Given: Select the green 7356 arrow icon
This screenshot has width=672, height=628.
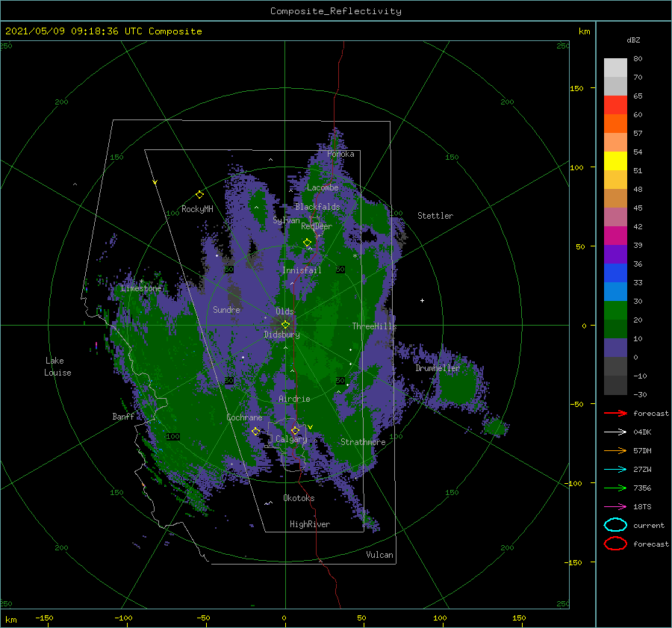Looking at the screenshot, I should coord(615,488).
